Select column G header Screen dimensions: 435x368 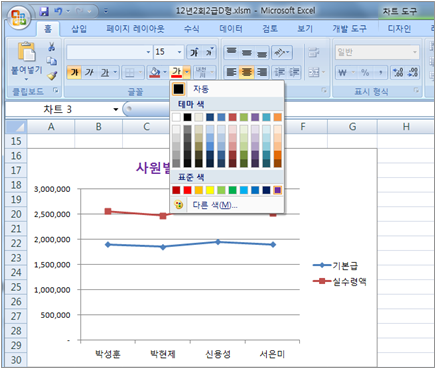tap(352, 127)
